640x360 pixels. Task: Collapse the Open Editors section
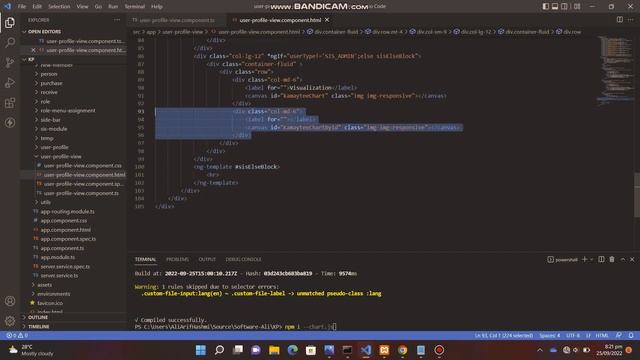pos(44,31)
